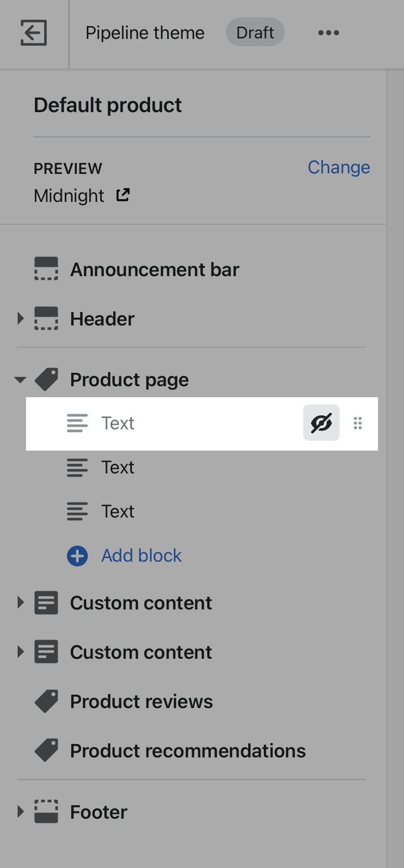
Task: Click the plus icon beside Add block
Action: click(77, 556)
